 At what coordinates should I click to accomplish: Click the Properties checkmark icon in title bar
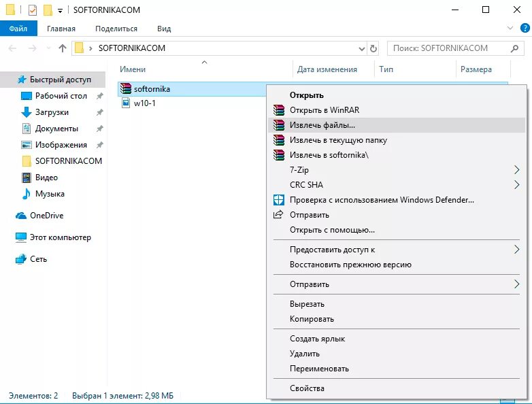point(32,10)
